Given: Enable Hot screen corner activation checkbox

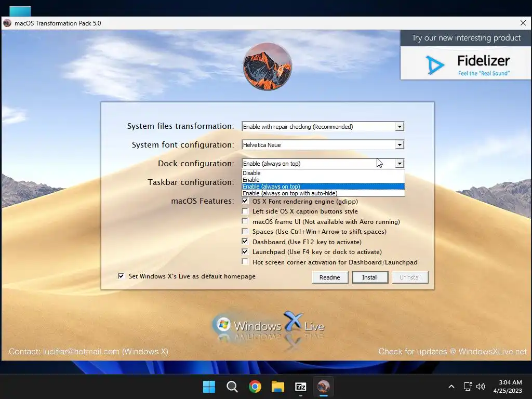Looking at the screenshot, I should 245,262.
